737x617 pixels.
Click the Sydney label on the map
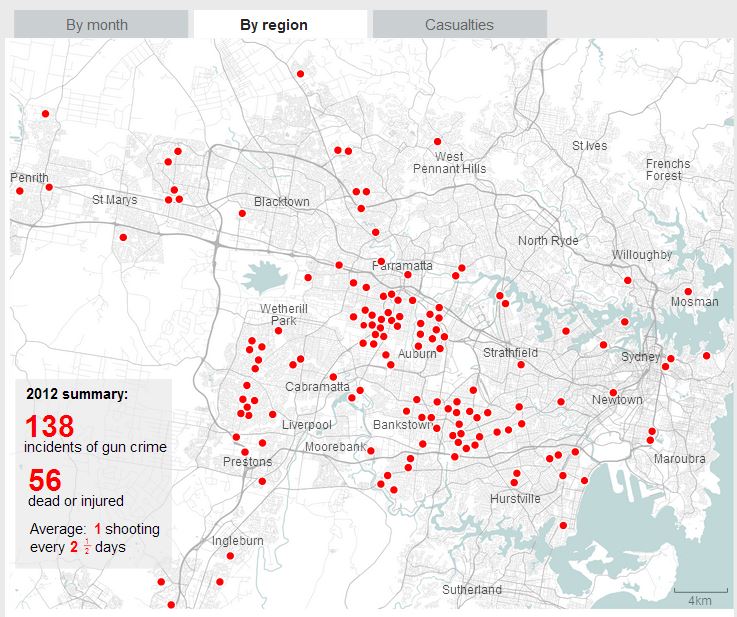pyautogui.click(x=641, y=357)
